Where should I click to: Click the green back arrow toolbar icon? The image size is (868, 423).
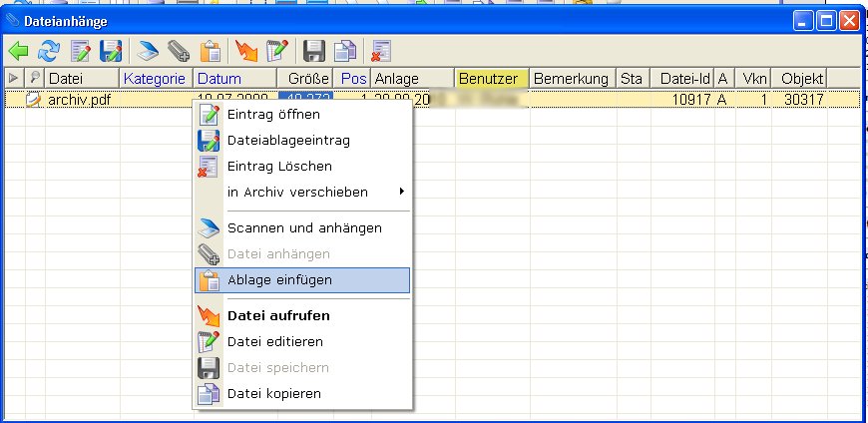tap(18, 51)
